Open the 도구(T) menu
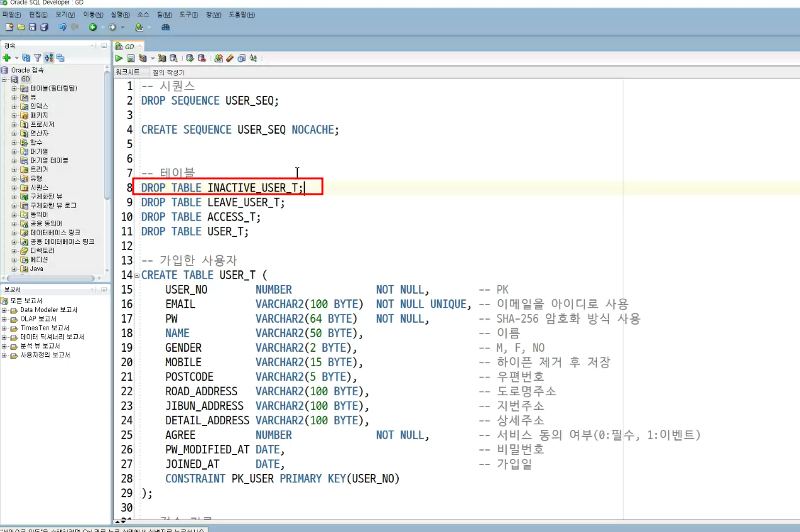Image resolution: width=800 pixels, height=532 pixels. tap(189, 14)
